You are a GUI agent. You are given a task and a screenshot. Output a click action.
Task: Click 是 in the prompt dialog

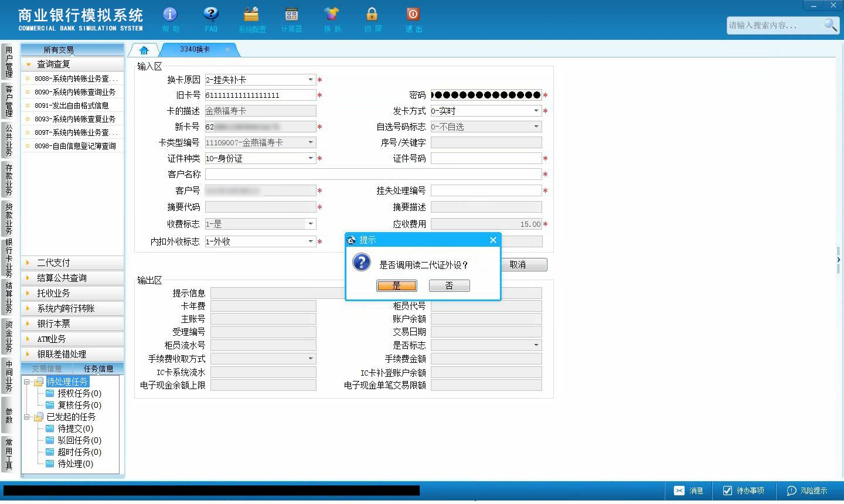coord(397,285)
